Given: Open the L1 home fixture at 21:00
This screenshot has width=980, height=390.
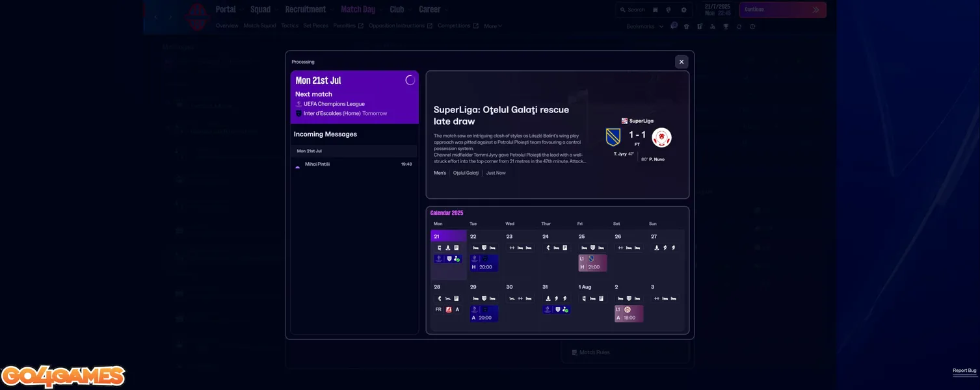Looking at the screenshot, I should [x=592, y=263].
